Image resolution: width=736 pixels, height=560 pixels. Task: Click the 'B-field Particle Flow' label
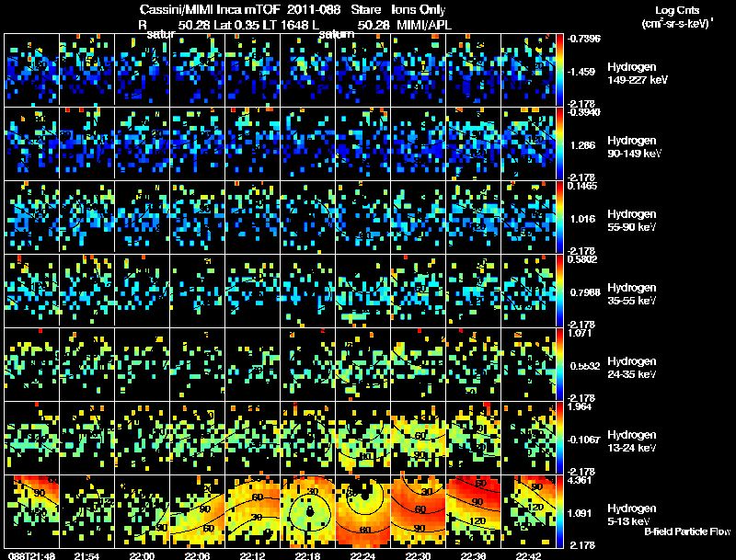coord(687,531)
